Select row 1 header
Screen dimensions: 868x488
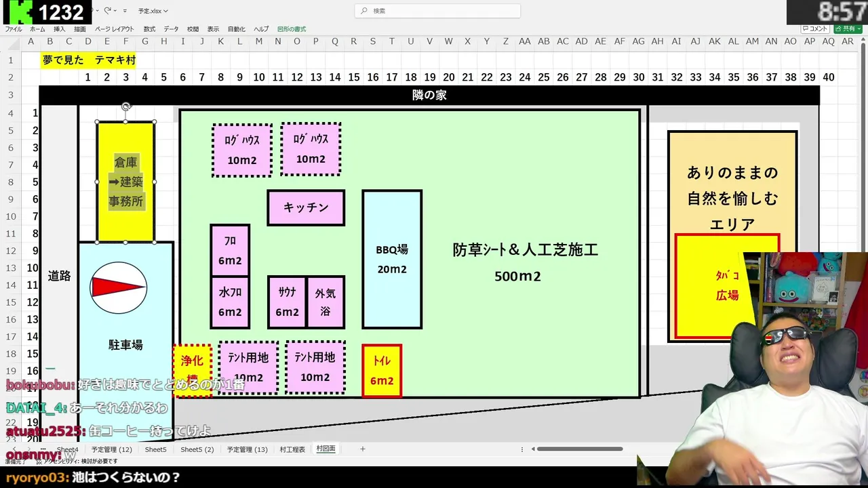coord(11,60)
